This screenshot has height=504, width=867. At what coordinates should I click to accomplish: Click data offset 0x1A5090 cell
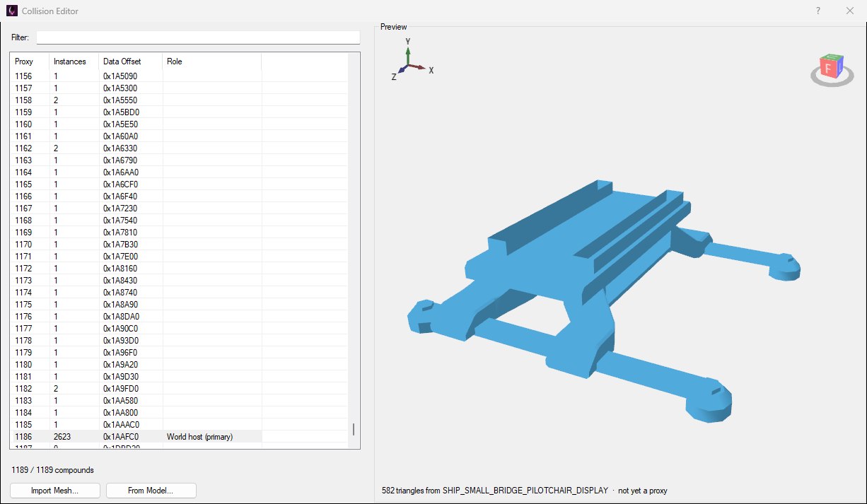(131, 76)
